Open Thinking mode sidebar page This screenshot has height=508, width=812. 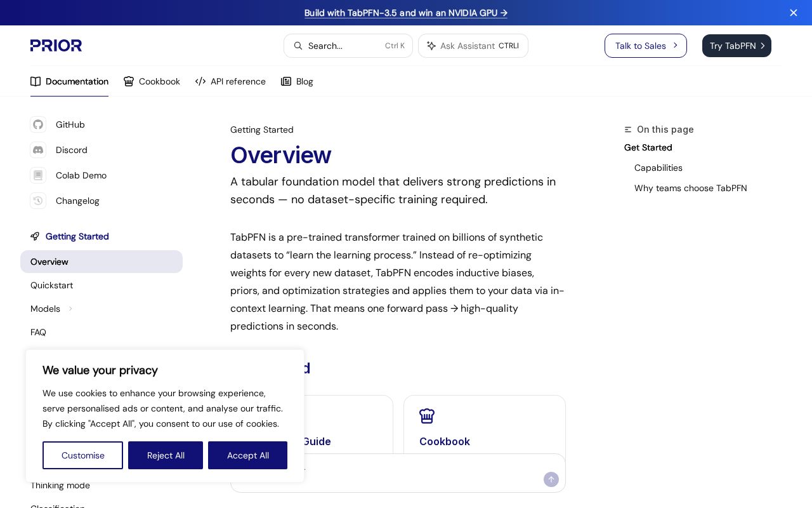pos(60,486)
